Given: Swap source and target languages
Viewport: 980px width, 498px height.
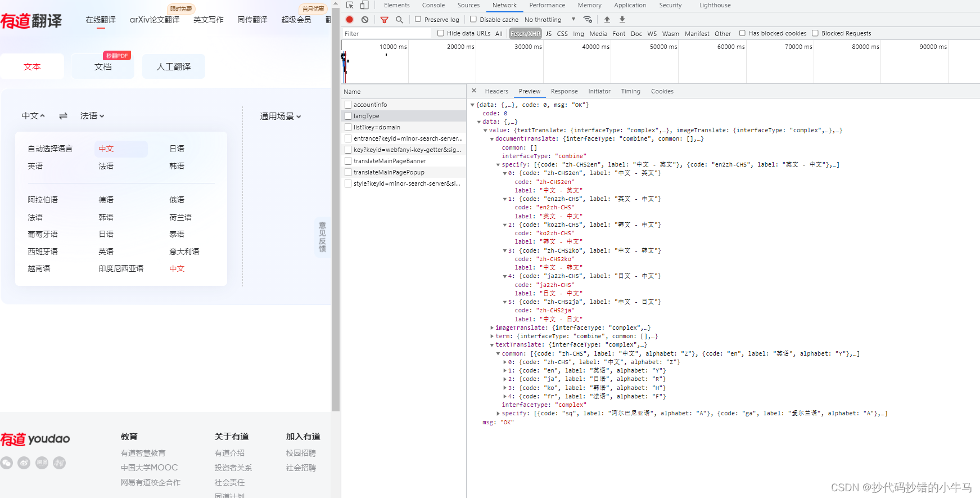Looking at the screenshot, I should tap(63, 116).
